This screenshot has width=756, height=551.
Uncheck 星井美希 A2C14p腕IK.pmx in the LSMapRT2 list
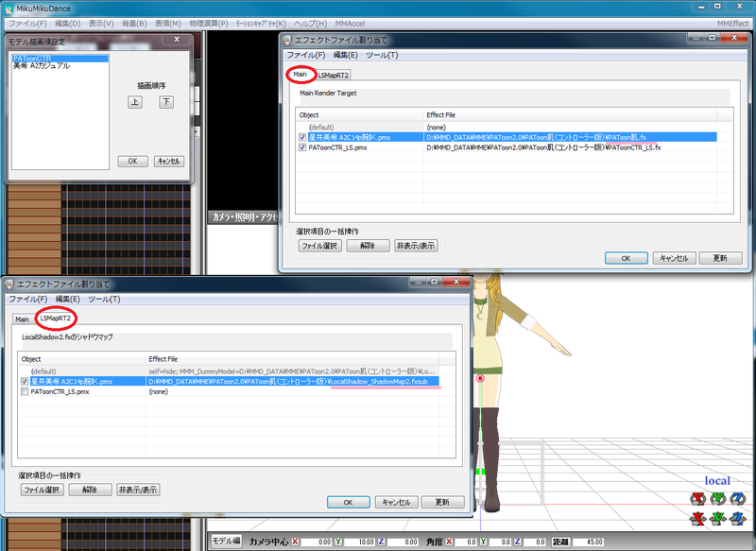click(25, 381)
